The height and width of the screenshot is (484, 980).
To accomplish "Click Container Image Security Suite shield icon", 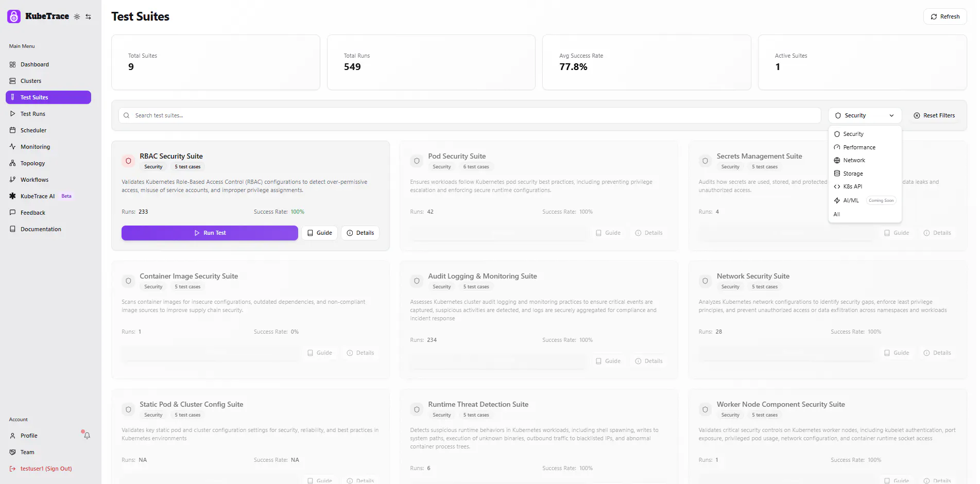I will [128, 281].
